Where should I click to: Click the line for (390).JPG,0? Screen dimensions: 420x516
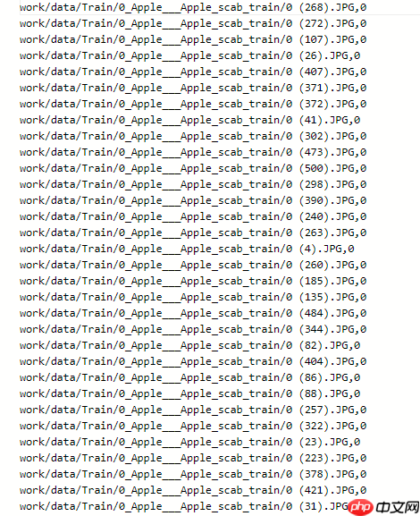(193, 200)
